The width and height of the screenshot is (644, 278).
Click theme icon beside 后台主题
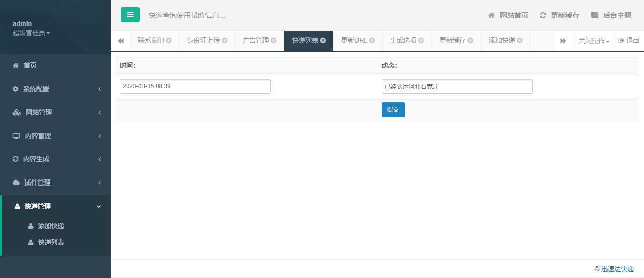pyautogui.click(x=595, y=15)
